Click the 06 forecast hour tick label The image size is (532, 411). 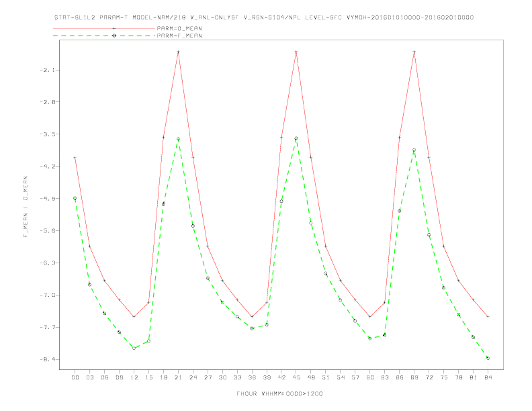(x=105, y=377)
